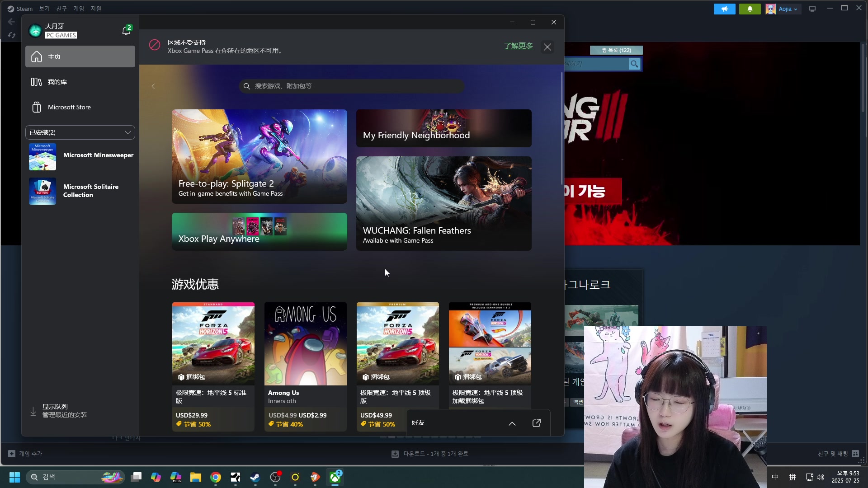The image size is (868, 488).
Task: Click taskbar 검색 search box
Action: [75, 477]
